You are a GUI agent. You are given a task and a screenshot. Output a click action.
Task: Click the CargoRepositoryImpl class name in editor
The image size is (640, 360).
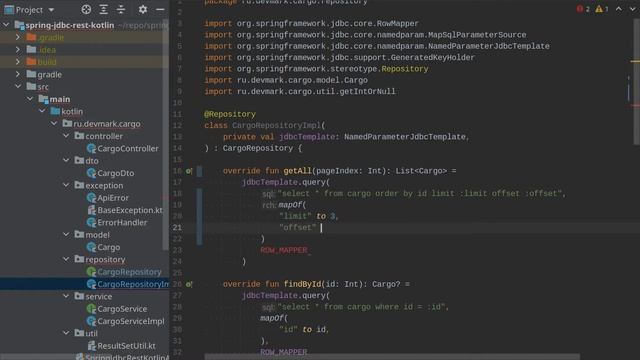click(x=276, y=126)
